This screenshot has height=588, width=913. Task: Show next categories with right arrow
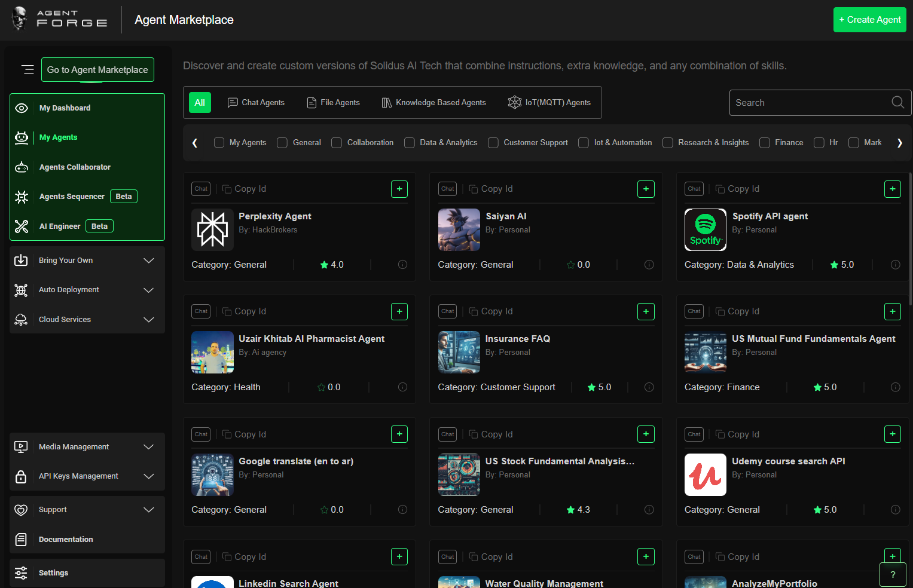coord(899,143)
